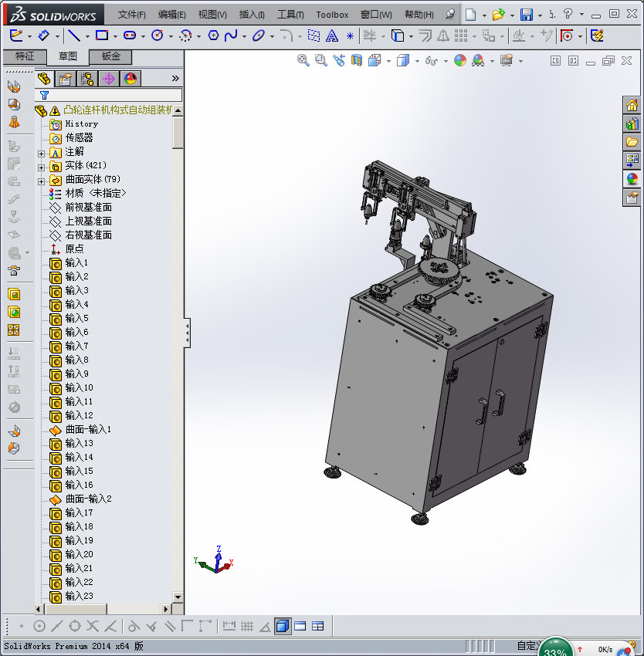Click Edit Appearance color ball icon
Screen dimensions: 644x656
pos(459,61)
